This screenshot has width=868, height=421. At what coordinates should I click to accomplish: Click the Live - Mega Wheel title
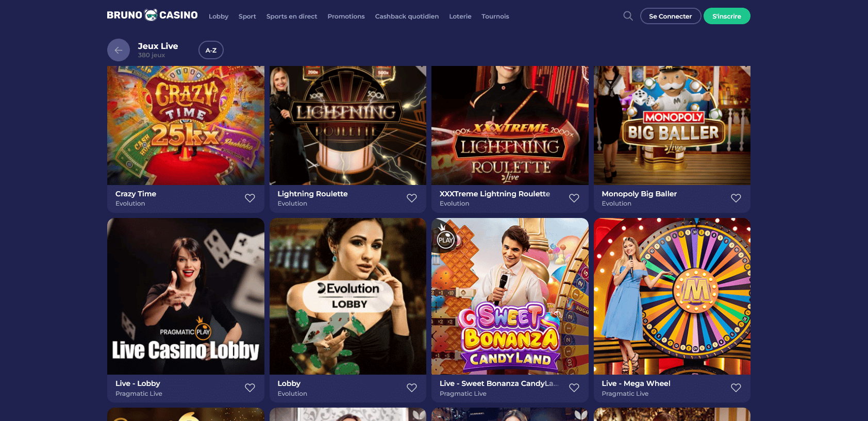[636, 383]
